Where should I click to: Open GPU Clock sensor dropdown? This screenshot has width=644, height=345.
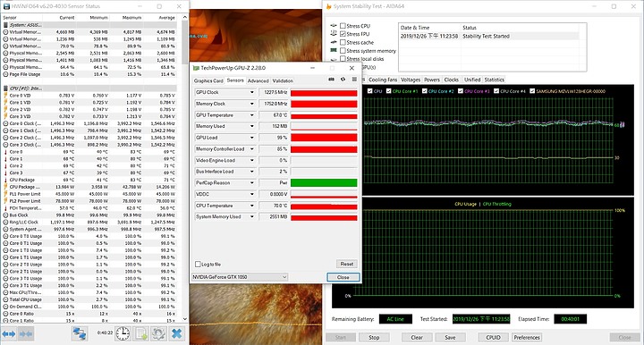point(252,92)
